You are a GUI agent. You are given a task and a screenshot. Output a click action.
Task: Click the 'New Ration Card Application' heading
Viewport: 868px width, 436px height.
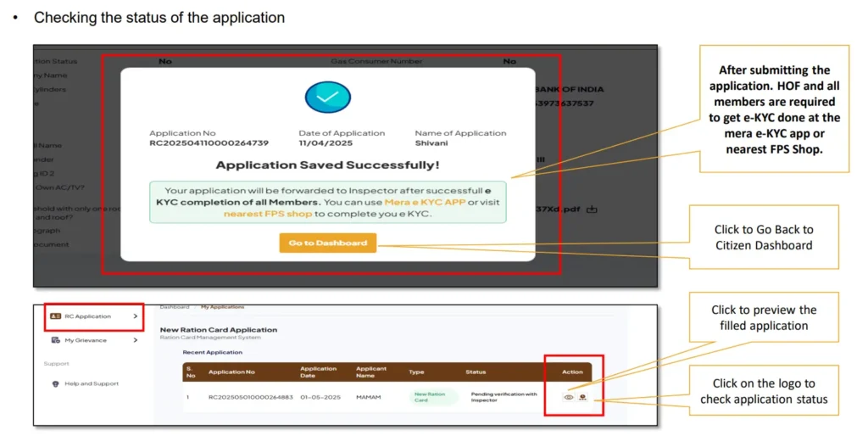click(219, 330)
